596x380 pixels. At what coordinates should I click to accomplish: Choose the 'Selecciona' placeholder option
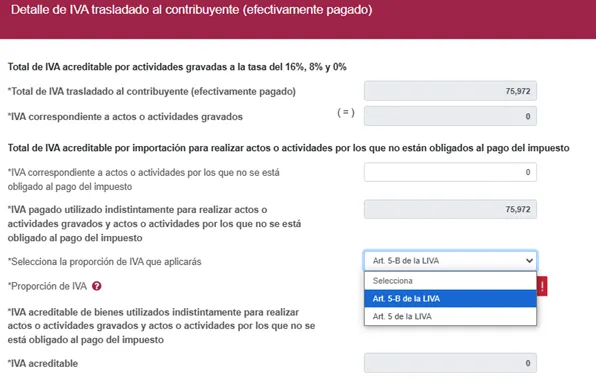(450, 281)
